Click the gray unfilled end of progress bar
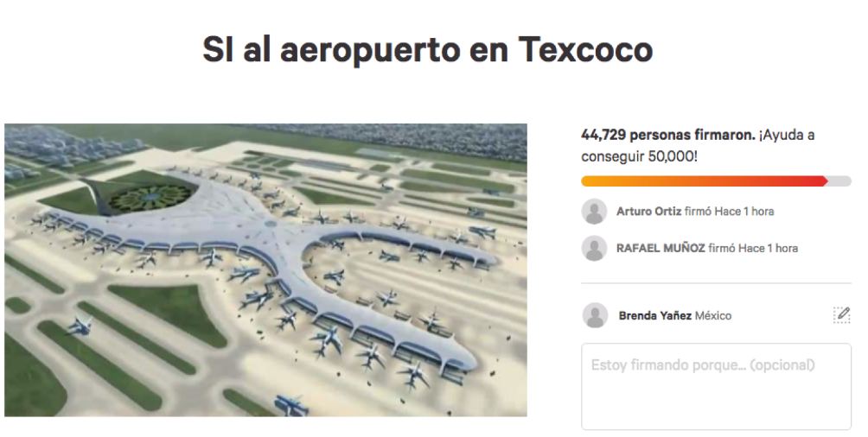The width and height of the screenshot is (868, 437). (x=839, y=180)
